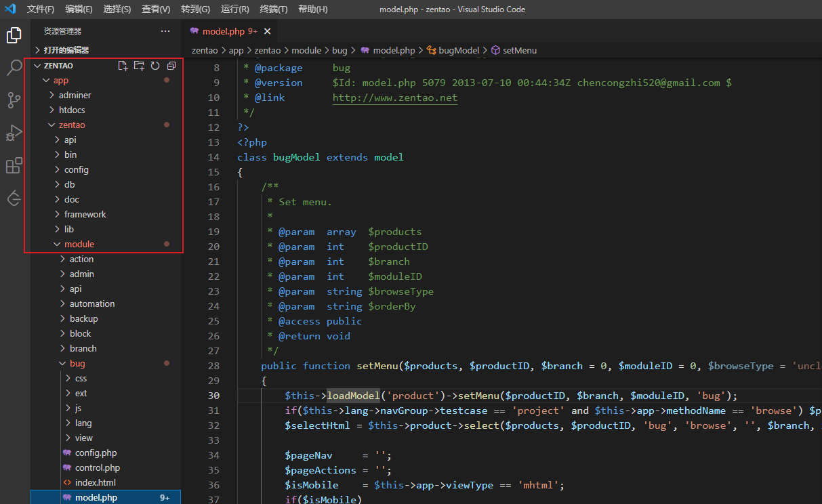Screen dimensions: 822x504
Task: Click line number 30 in the gutter
Action: (213, 396)
